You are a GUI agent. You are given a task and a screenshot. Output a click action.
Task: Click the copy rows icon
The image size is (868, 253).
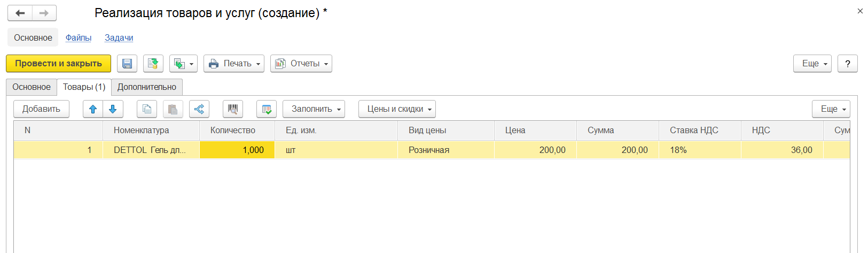pyautogui.click(x=147, y=109)
